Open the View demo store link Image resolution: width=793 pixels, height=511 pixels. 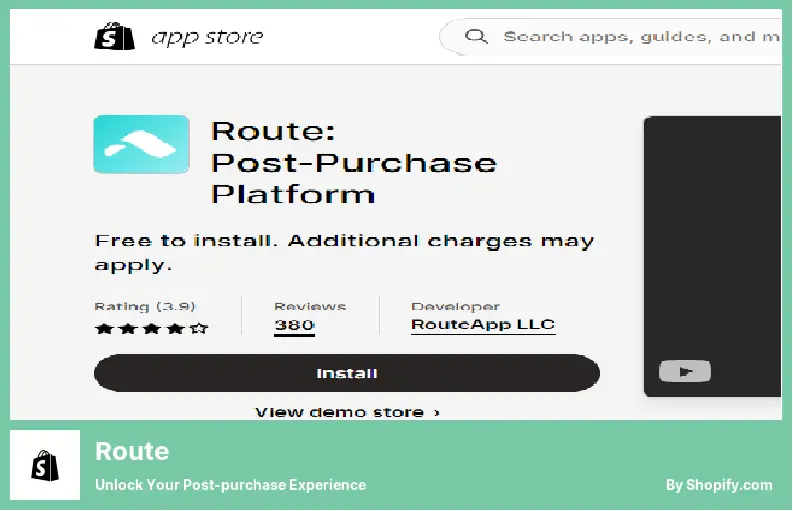(x=347, y=412)
